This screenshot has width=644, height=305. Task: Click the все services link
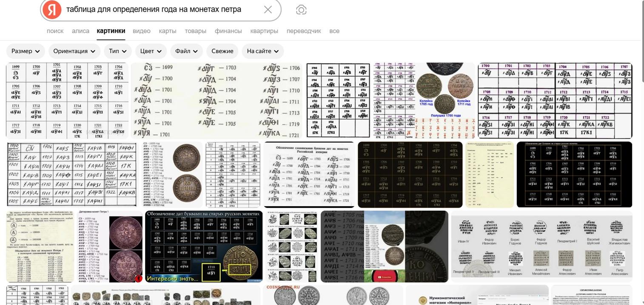pos(334,31)
